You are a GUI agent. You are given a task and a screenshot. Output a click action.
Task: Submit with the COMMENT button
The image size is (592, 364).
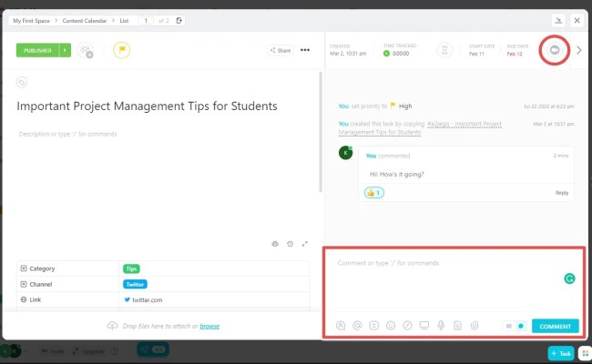(x=555, y=326)
